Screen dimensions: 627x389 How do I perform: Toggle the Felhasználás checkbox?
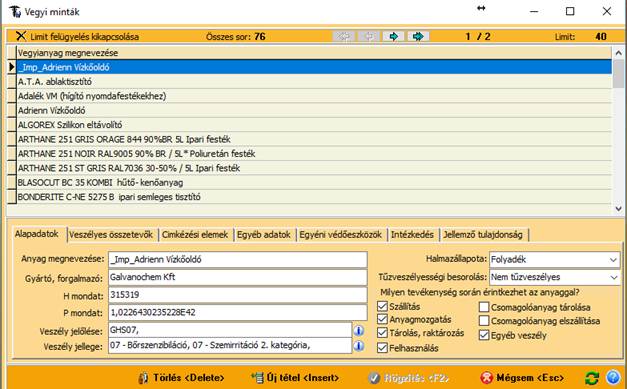pos(382,348)
